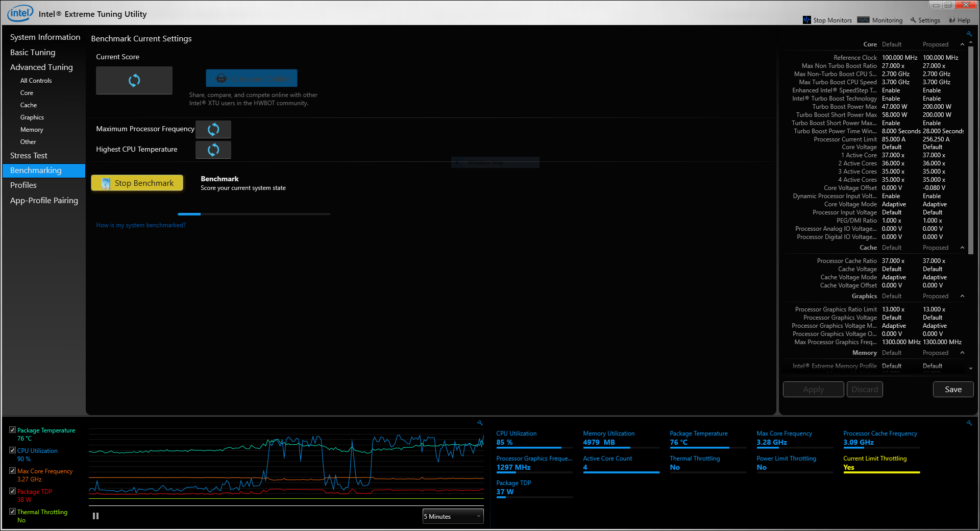Open System Information page
The width and height of the screenshot is (980, 531).
tap(45, 37)
